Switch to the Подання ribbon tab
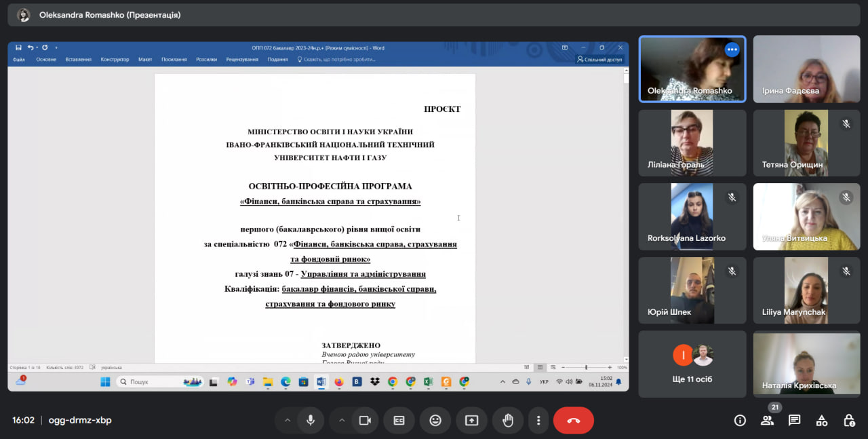Screen dimensions: 868x439 point(277,59)
